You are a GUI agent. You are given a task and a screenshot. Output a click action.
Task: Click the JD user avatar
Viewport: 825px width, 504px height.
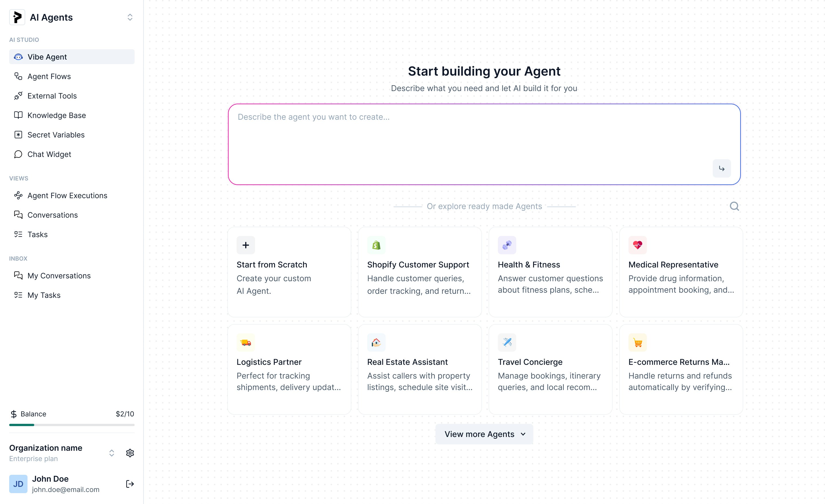point(18,484)
